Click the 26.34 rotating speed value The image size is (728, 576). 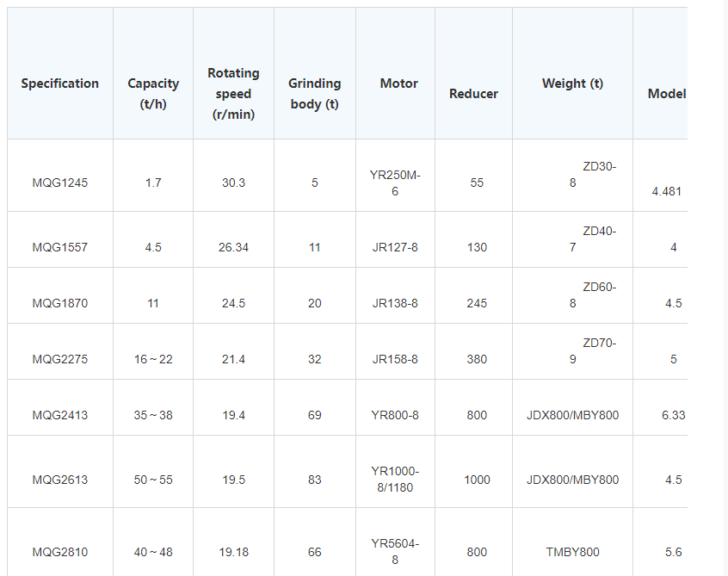tap(233, 247)
